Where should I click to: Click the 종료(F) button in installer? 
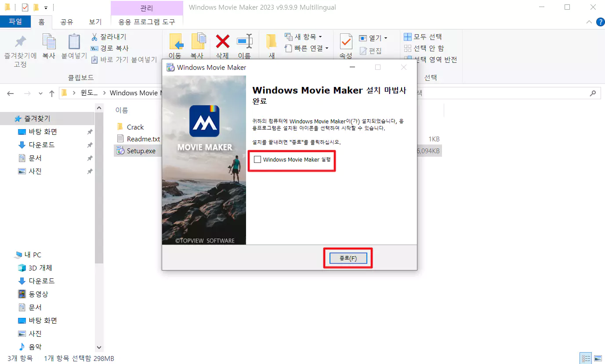pos(348,258)
